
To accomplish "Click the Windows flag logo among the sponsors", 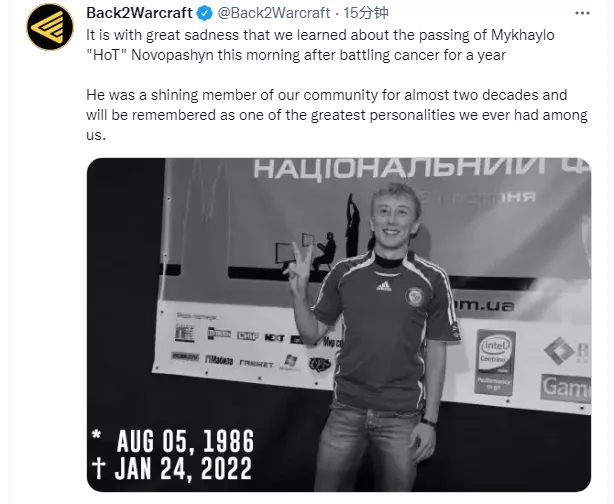I will 291,362.
